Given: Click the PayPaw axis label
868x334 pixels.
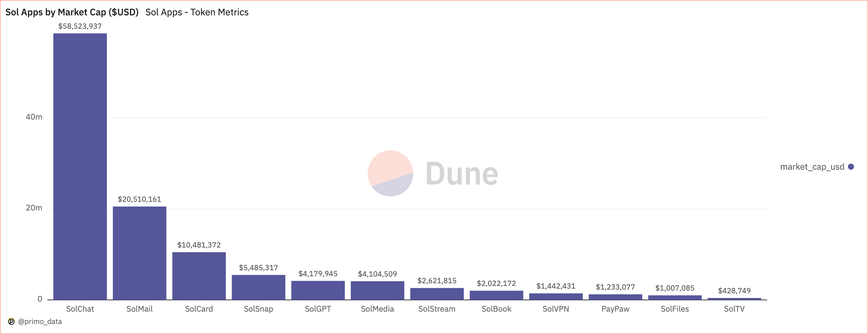Looking at the screenshot, I should 615,309.
